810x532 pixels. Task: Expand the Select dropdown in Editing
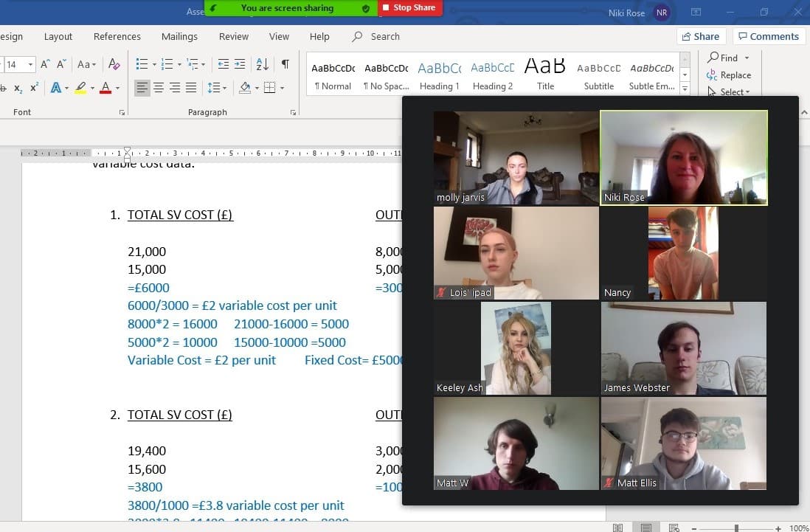(x=730, y=92)
